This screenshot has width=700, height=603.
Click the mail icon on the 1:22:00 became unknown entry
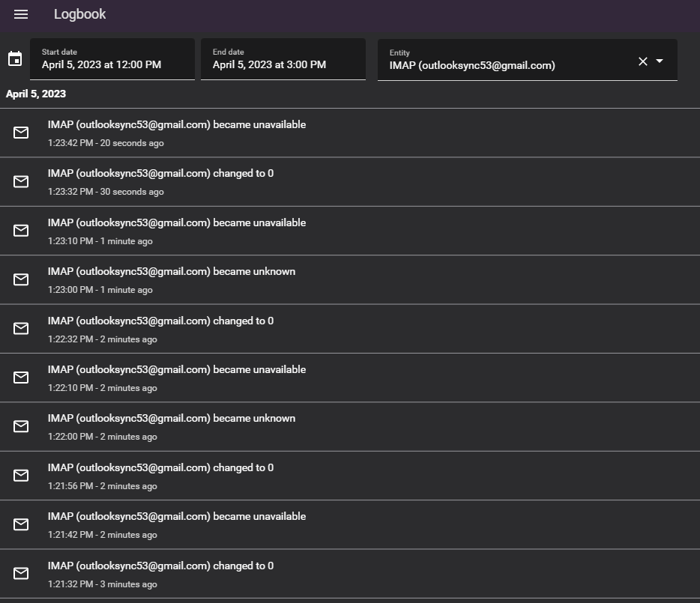pyautogui.click(x=20, y=426)
